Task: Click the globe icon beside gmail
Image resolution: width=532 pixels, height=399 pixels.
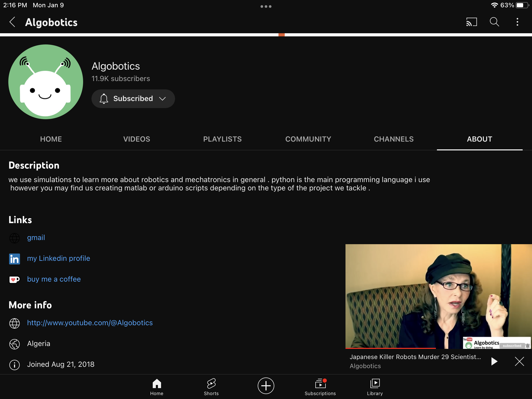Action: [x=15, y=238]
